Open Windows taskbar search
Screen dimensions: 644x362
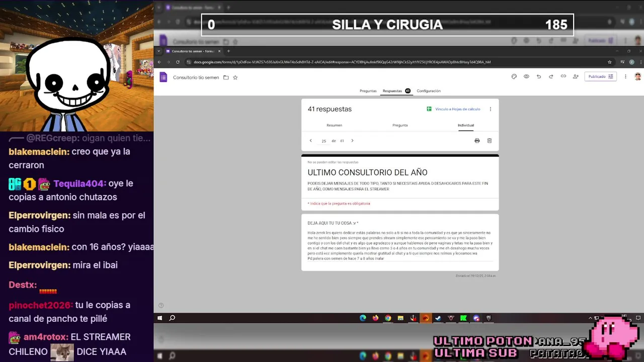tap(172, 318)
